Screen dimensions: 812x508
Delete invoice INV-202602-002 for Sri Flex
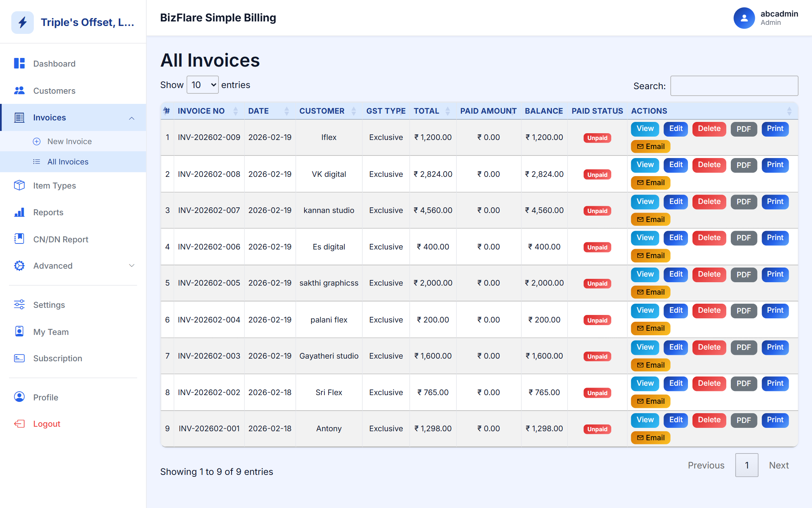pos(709,383)
